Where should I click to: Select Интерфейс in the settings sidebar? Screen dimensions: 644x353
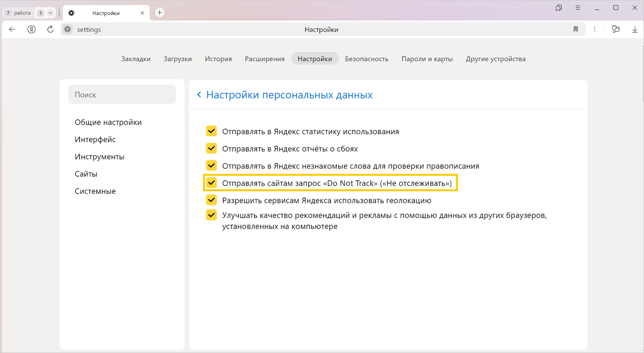(x=95, y=139)
